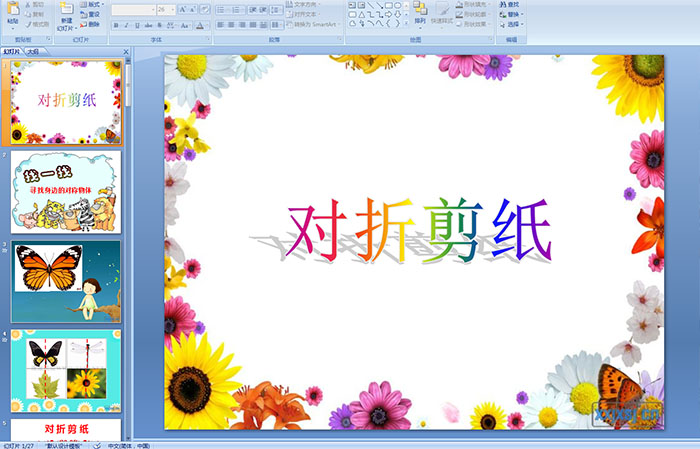Select the Right Arrow shape
Viewport: 700px width, 449px height.
(388, 14)
